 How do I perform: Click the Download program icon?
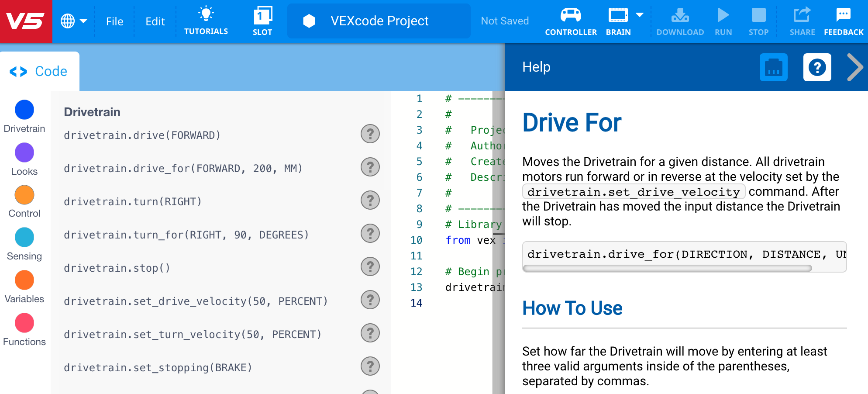(680, 19)
